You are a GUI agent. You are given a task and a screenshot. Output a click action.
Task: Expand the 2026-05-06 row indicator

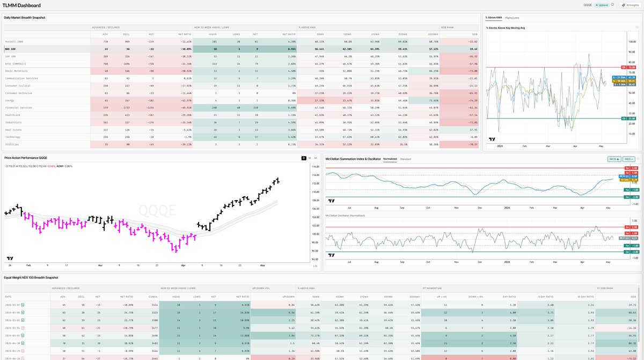[23, 311]
